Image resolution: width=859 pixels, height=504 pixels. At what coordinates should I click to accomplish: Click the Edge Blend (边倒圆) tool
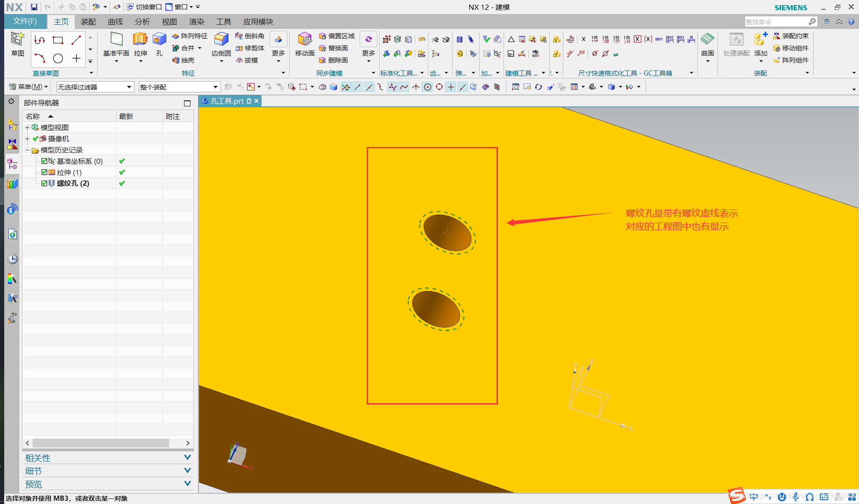pyautogui.click(x=221, y=44)
